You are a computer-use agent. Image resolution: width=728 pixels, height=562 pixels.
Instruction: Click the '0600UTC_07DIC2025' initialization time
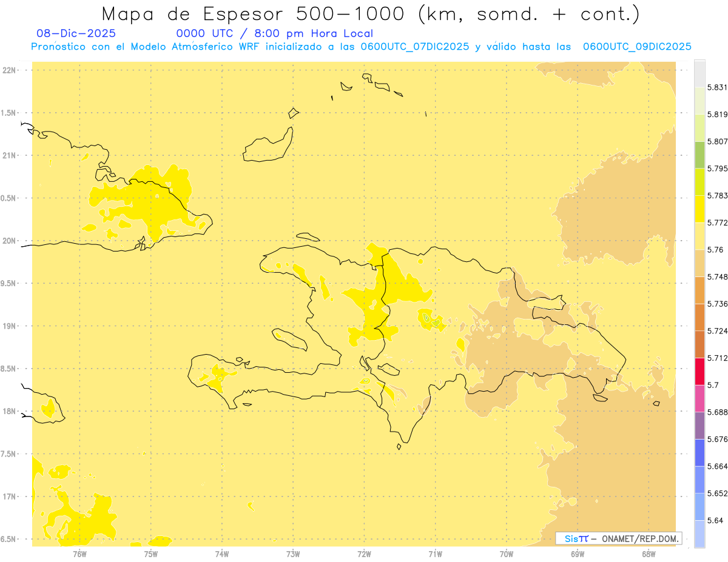[x=414, y=47]
